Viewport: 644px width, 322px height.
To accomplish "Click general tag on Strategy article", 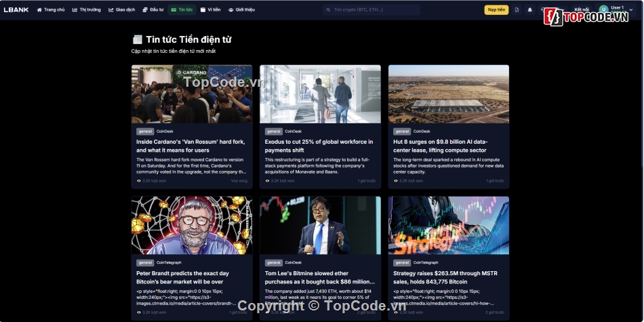I will (402, 263).
